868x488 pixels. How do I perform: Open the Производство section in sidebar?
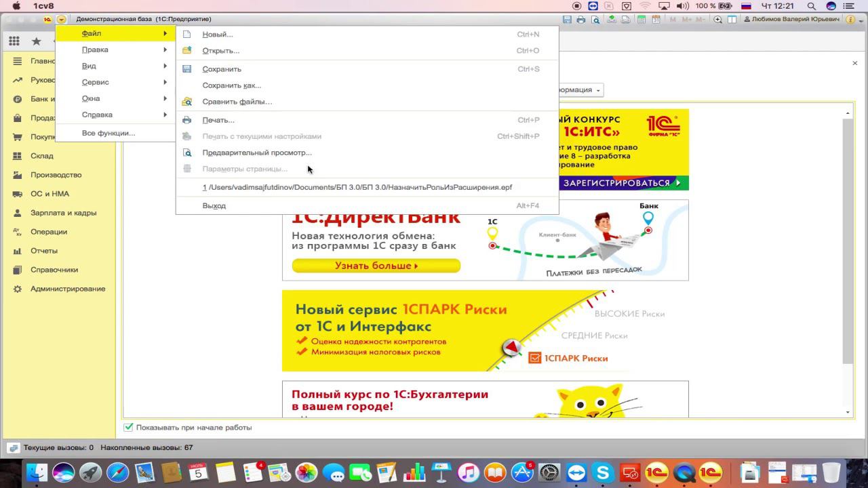pyautogui.click(x=56, y=175)
